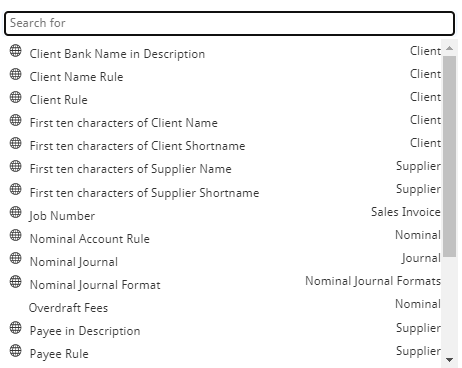Click globe icon beside Client Rule

[15, 97]
